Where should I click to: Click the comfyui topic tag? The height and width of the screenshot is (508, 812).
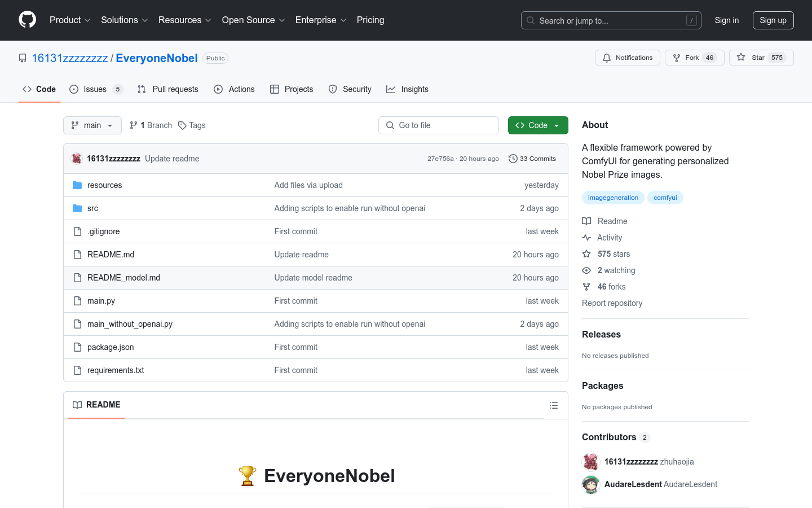[x=665, y=198]
